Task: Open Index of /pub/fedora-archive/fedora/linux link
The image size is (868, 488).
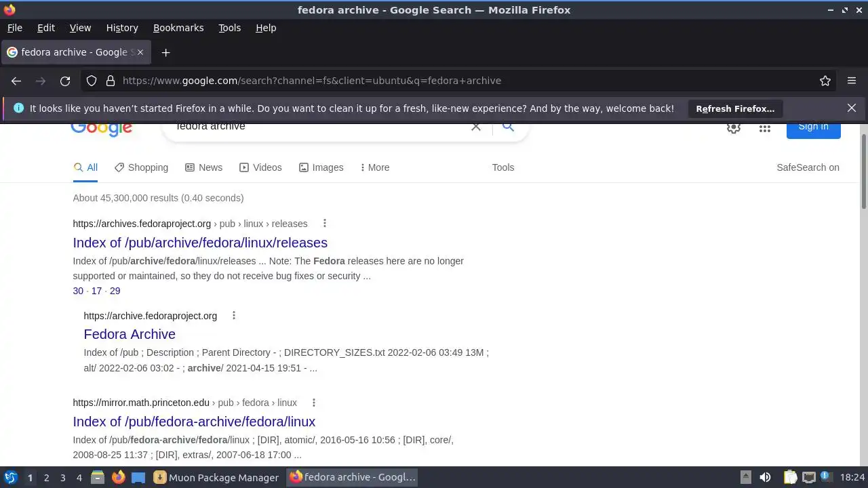Action: click(x=194, y=422)
